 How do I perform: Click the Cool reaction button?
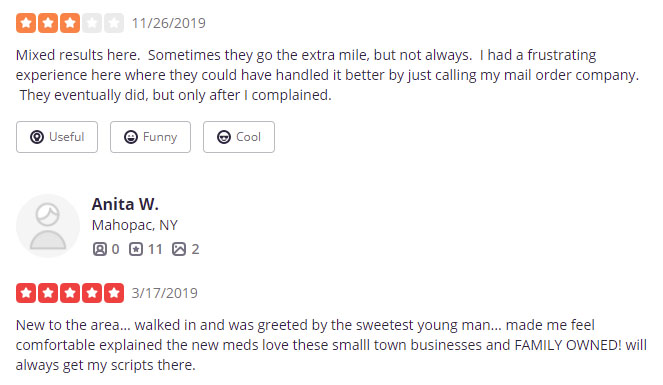(238, 137)
